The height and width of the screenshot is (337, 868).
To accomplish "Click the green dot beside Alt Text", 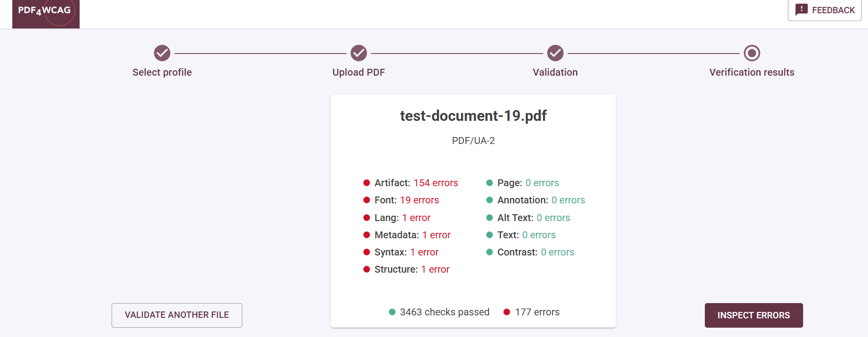I will tap(490, 218).
